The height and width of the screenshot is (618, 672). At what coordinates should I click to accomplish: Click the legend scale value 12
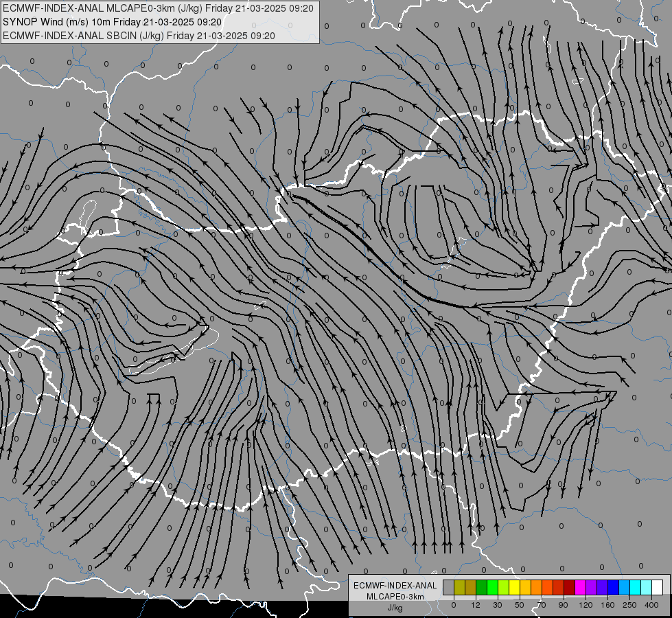coord(476,605)
